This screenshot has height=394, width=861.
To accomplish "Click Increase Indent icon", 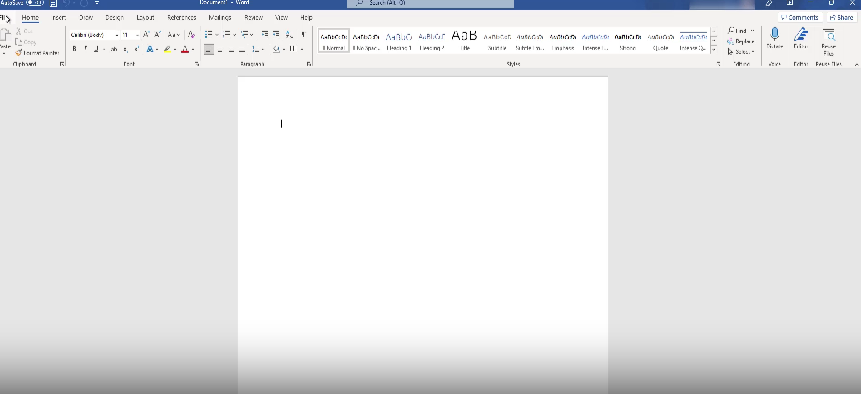I will point(276,34).
